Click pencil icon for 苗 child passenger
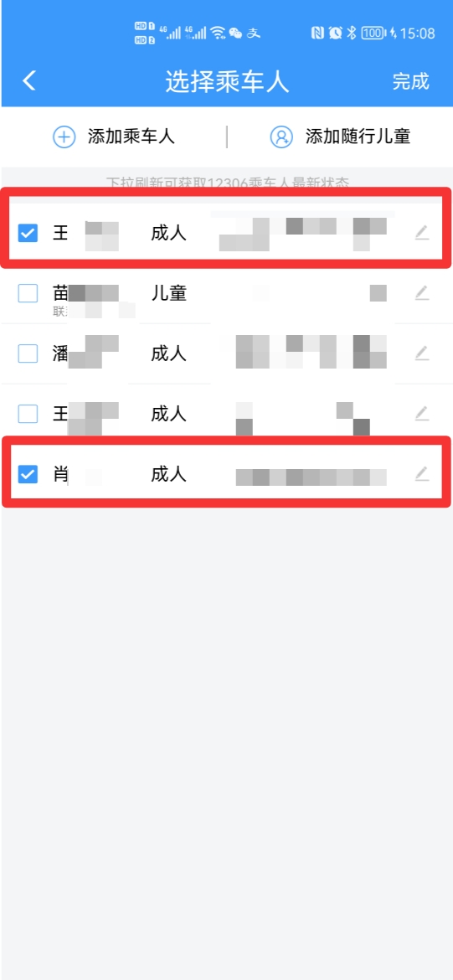 coord(422,292)
